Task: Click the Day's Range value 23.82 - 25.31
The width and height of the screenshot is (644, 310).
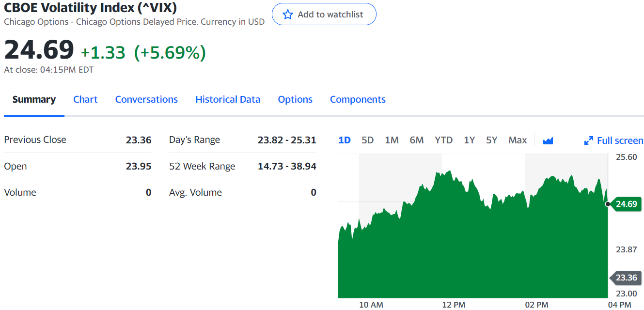Action: (287, 140)
